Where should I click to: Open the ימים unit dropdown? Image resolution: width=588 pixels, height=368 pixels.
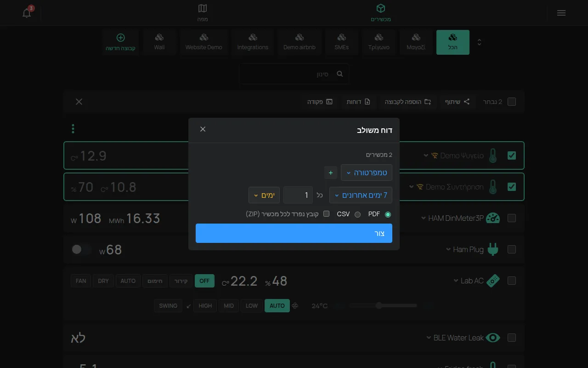tap(264, 195)
